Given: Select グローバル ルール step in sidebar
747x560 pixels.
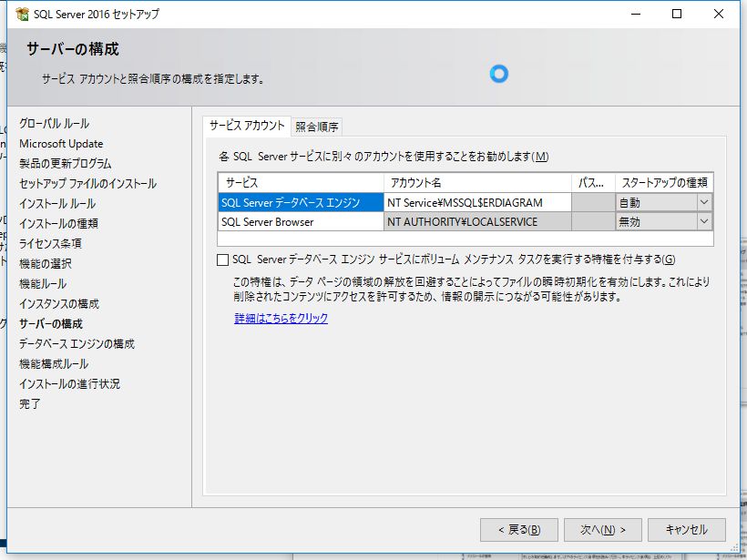Looking at the screenshot, I should (x=55, y=123).
